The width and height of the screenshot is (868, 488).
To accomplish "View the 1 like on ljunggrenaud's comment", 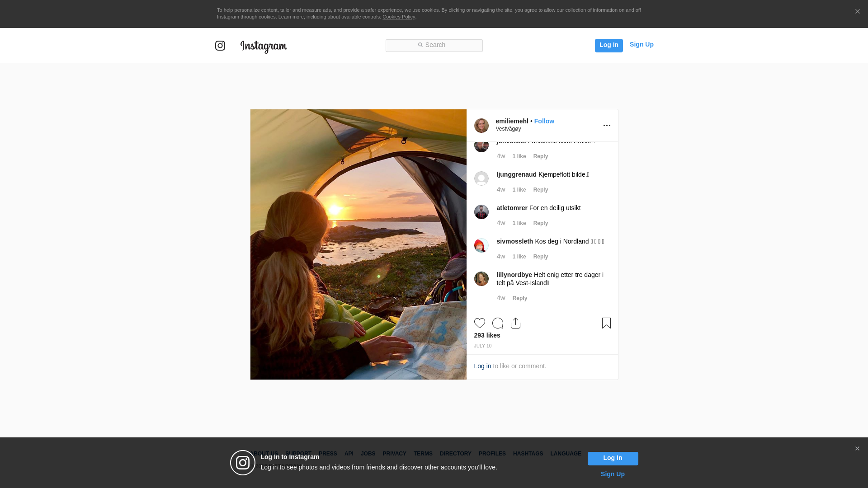I will tap(519, 190).
